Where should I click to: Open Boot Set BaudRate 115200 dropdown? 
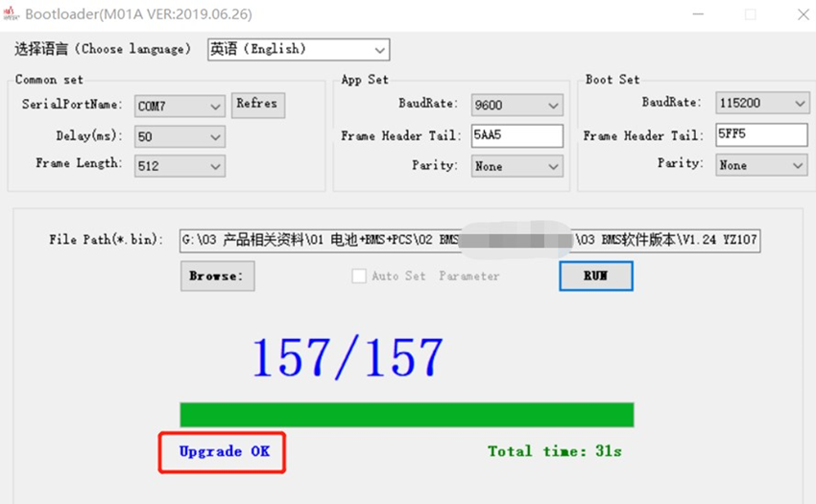(x=761, y=104)
